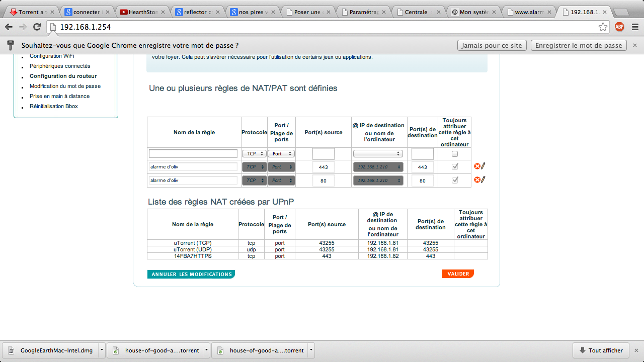Toggle the always-assign checkbox for port 443 rule
The width and height of the screenshot is (644, 362).
[x=455, y=166]
